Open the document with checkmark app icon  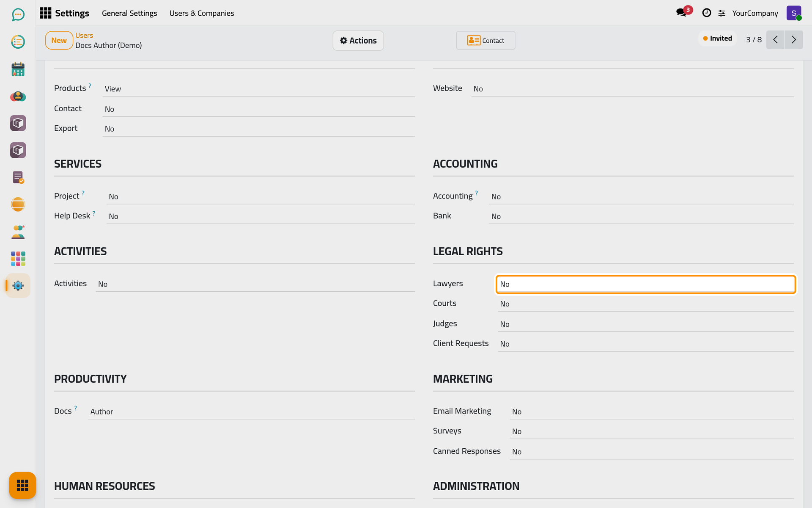point(18,177)
